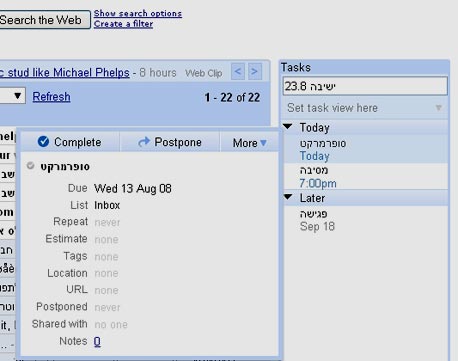
Task: Click the Web Clip label
Action: [x=204, y=73]
